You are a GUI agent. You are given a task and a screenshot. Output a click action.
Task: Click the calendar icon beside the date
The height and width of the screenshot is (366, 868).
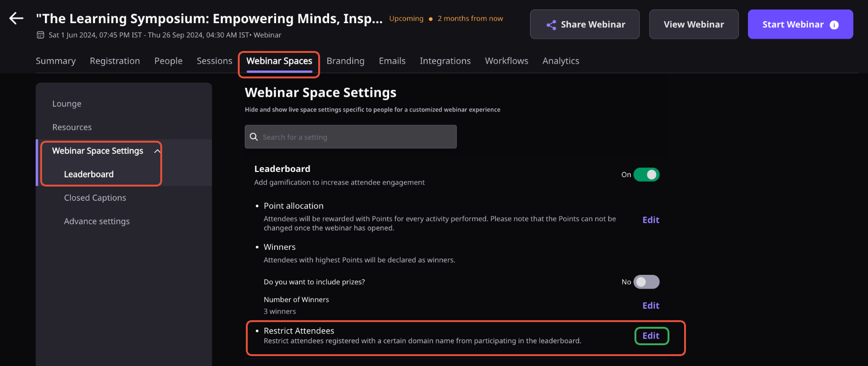[40, 35]
